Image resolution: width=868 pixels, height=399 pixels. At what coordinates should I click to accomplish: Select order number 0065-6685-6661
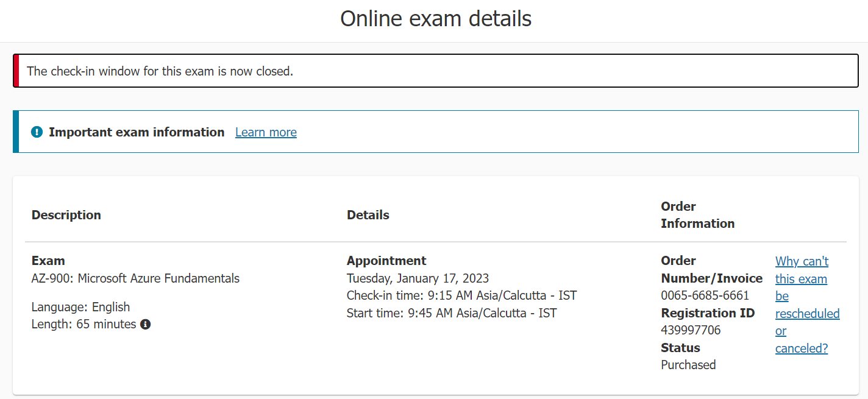(x=705, y=295)
